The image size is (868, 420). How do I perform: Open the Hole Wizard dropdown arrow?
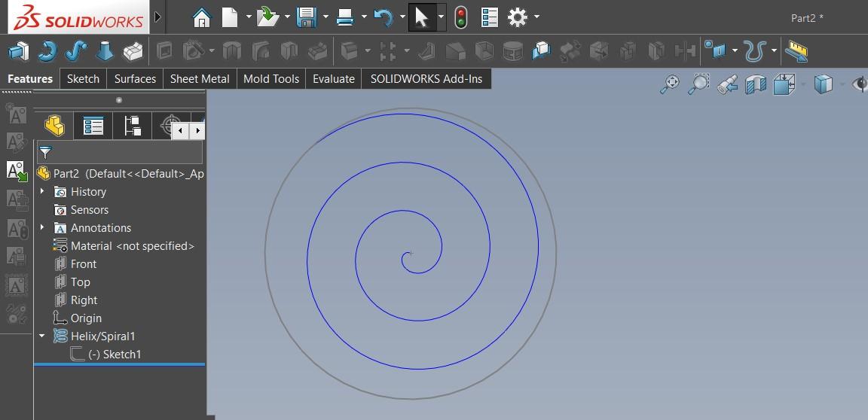coord(212,51)
